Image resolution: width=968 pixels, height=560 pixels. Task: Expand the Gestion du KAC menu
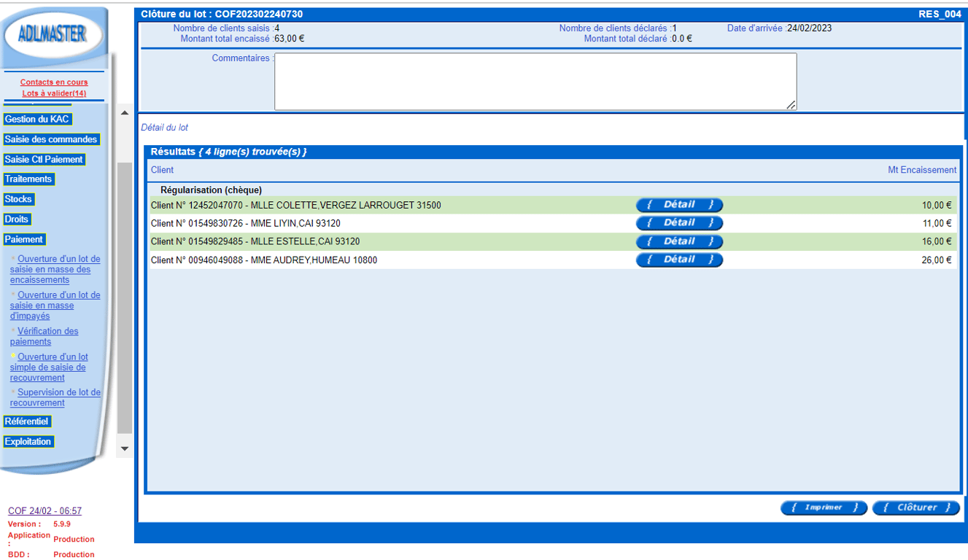[x=37, y=119]
